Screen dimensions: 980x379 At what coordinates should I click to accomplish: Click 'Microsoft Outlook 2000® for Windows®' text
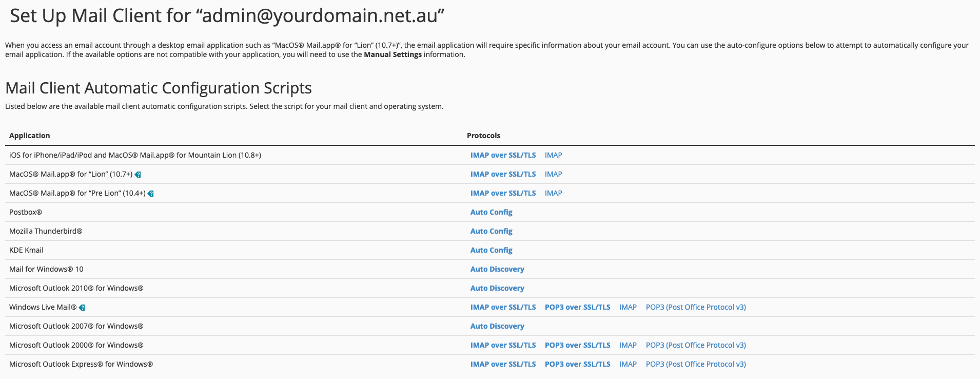76,345
